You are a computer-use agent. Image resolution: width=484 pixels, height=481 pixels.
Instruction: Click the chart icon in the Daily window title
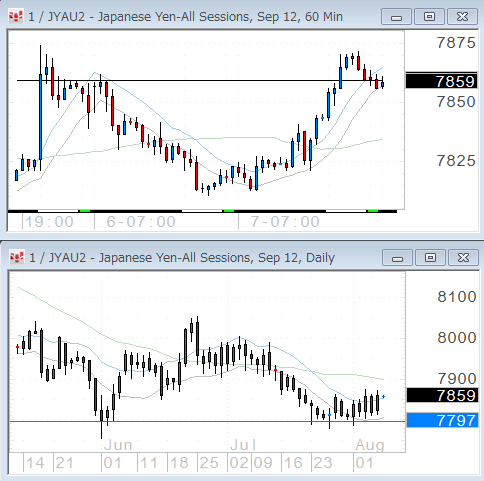tap(16, 257)
